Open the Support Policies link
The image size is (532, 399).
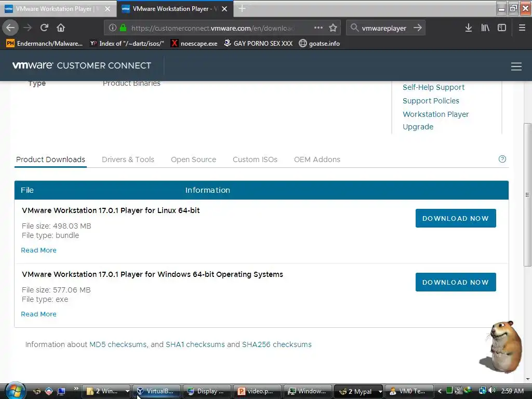(431, 101)
